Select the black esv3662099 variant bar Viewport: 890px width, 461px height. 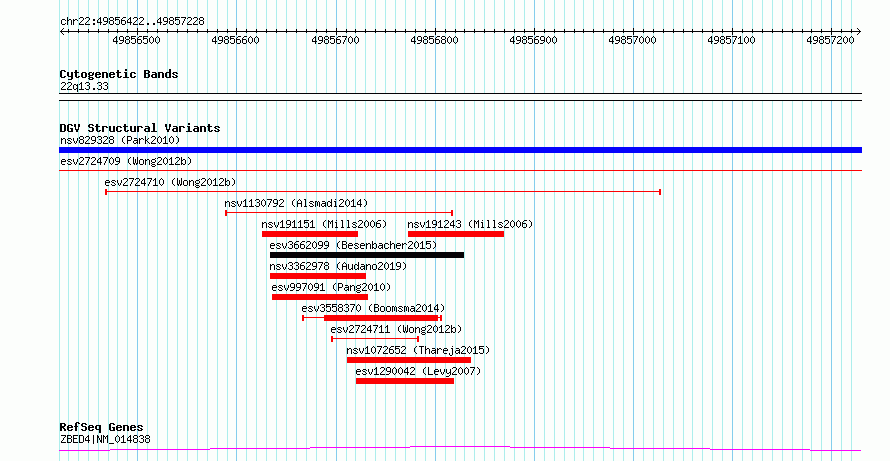click(x=367, y=255)
